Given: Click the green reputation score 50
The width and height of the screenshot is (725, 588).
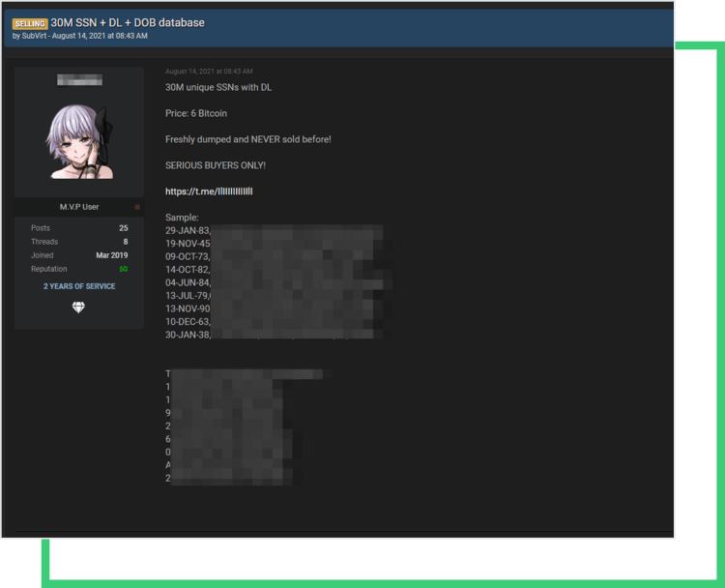Looking at the screenshot, I should click(x=123, y=269).
